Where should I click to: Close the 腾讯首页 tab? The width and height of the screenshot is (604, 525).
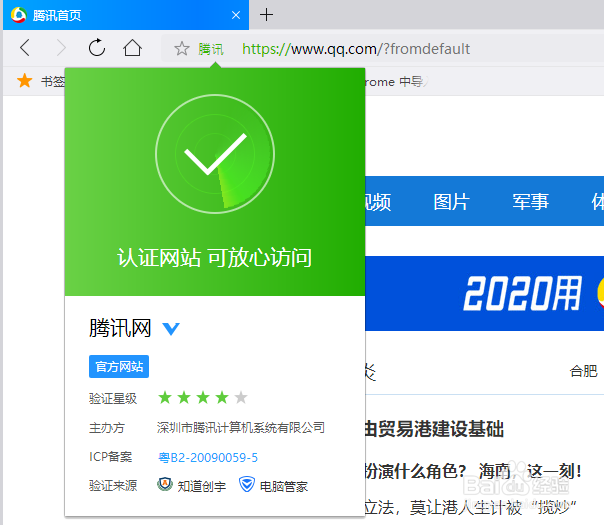point(236,15)
